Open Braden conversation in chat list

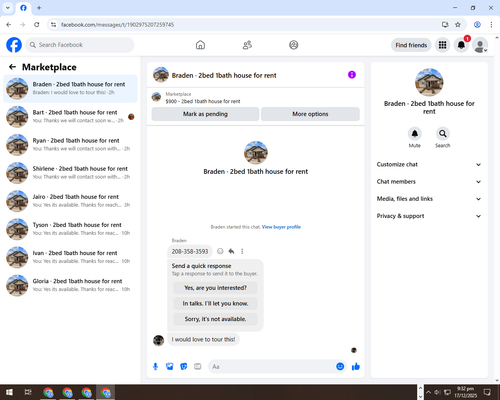coord(70,88)
